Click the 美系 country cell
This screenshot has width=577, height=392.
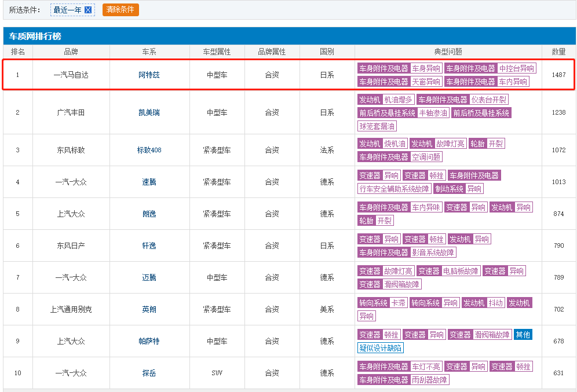(327, 310)
